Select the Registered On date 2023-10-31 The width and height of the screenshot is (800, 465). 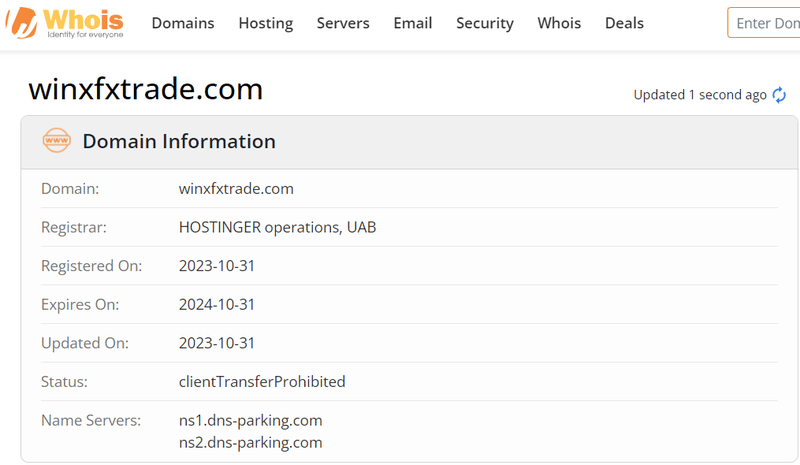[x=217, y=266]
